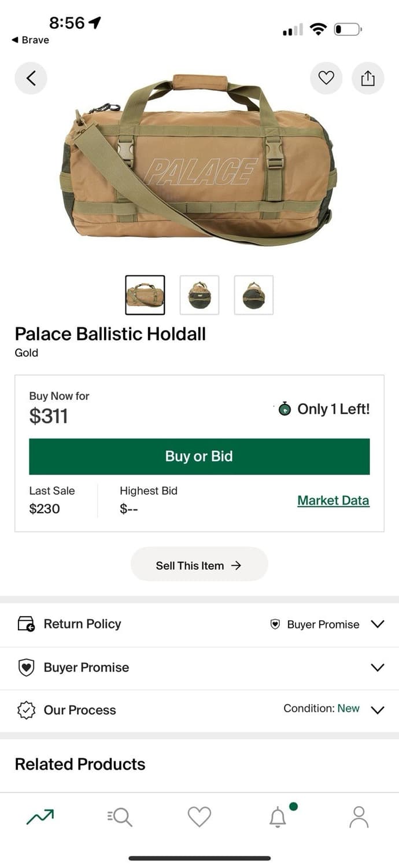
Task: Open the share sheet icon
Action: point(368,78)
